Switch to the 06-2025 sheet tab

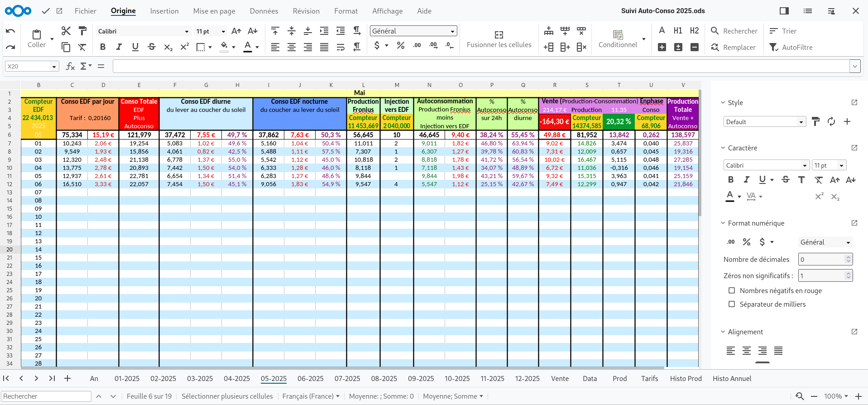click(310, 378)
